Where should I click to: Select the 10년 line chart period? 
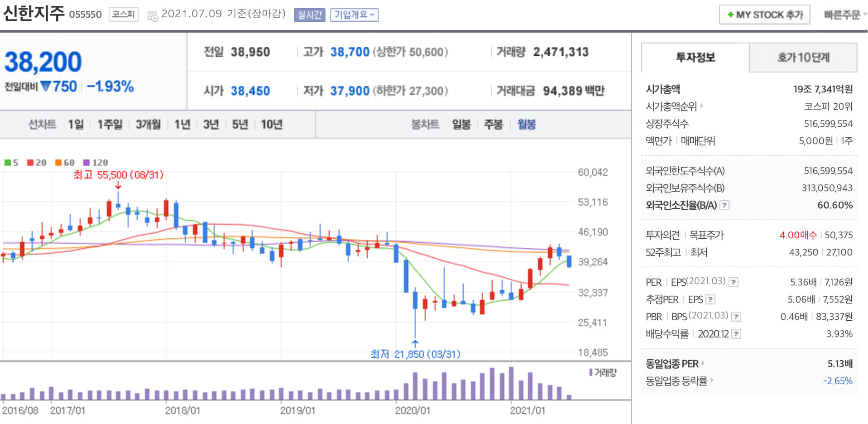click(272, 124)
